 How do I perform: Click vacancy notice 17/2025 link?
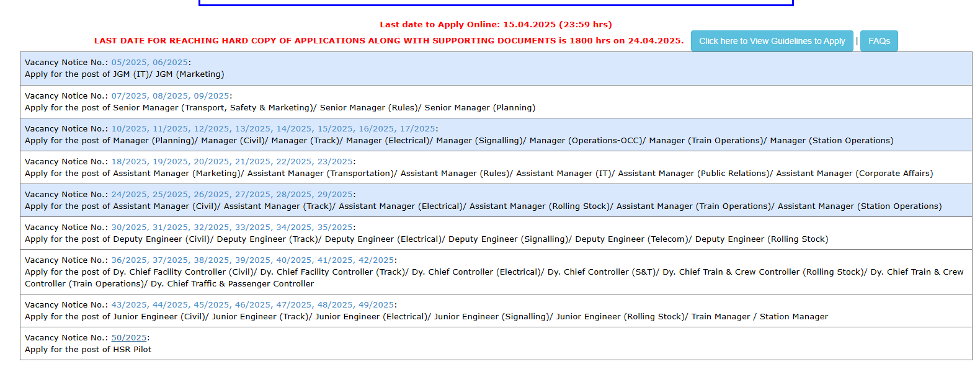click(417, 129)
